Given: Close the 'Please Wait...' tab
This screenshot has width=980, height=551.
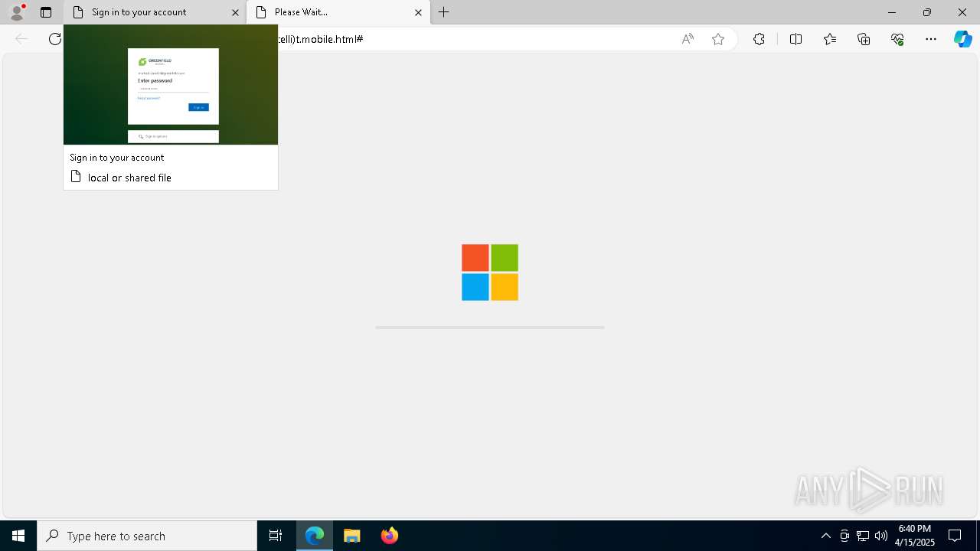Looking at the screenshot, I should pyautogui.click(x=418, y=12).
